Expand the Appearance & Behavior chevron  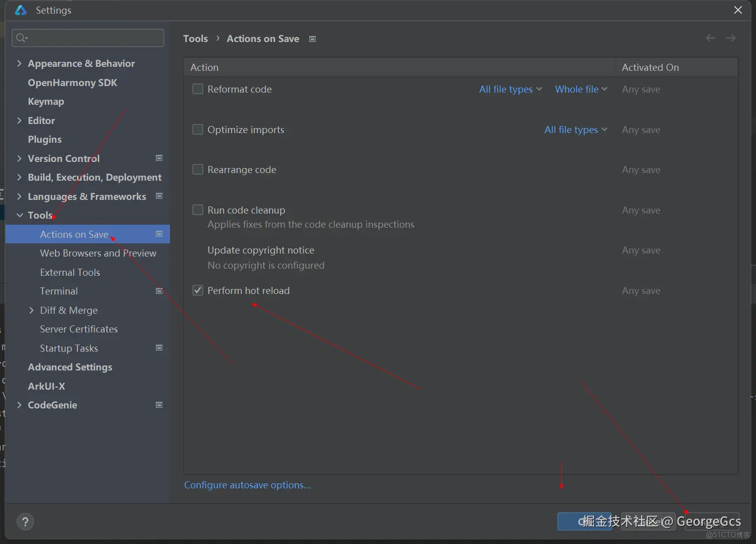pyautogui.click(x=19, y=63)
